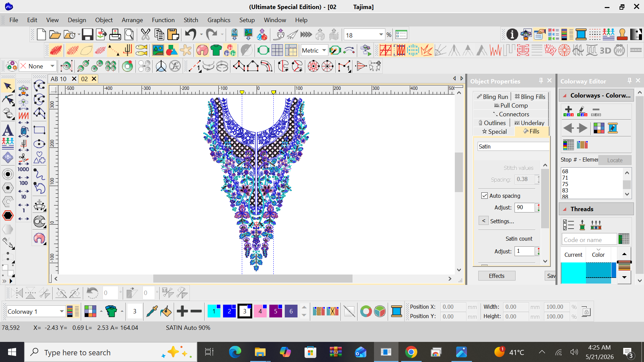Save the design with floppy disk icon
Screen dimensions: 644x362
pos(87,35)
